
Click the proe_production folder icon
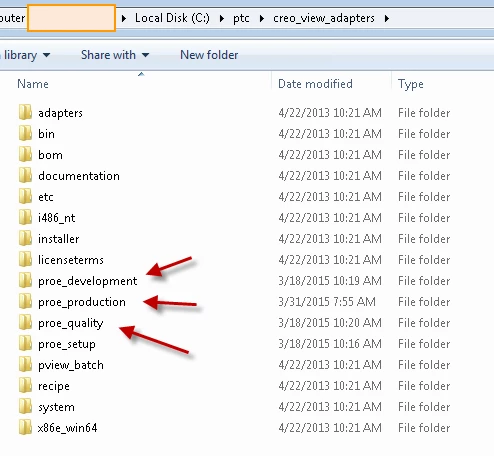pos(25,301)
